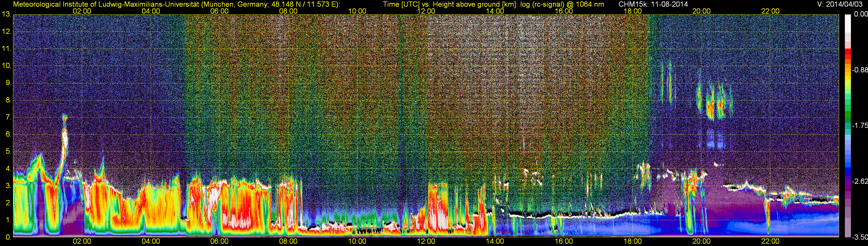This screenshot has height=246, width=868.
Task: Click the '04:00' label on the top time axis
Action: point(151,11)
